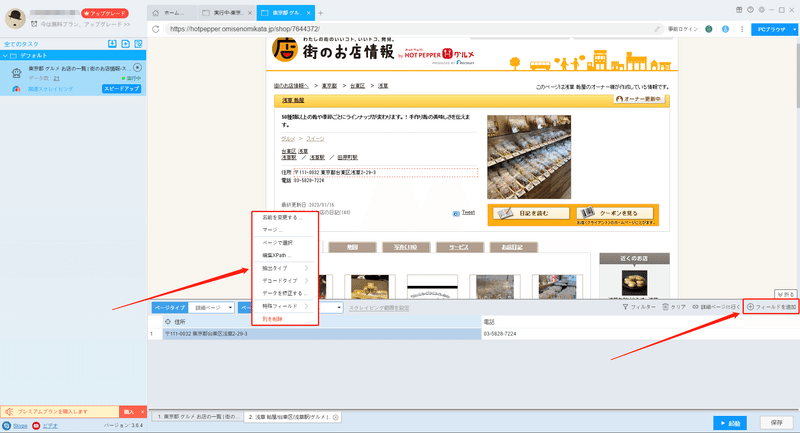Screen dimensions: 800x433
Task: Click the import task download icon
Action: click(112, 44)
